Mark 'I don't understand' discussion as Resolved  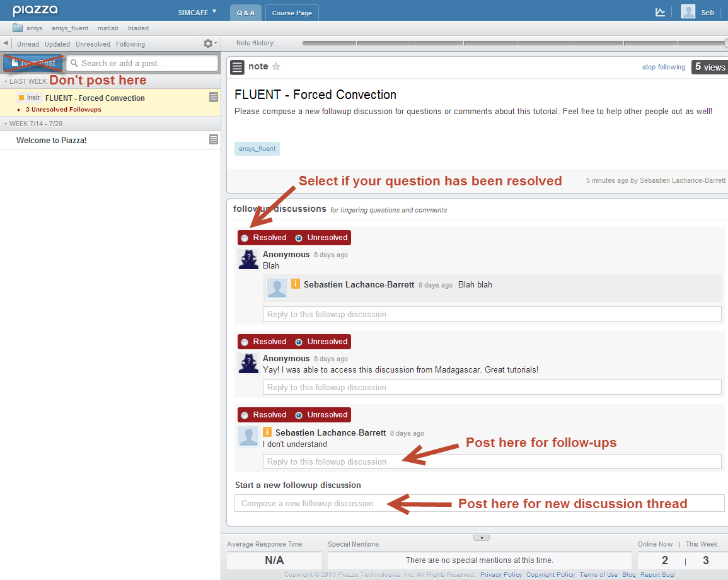[x=245, y=415]
